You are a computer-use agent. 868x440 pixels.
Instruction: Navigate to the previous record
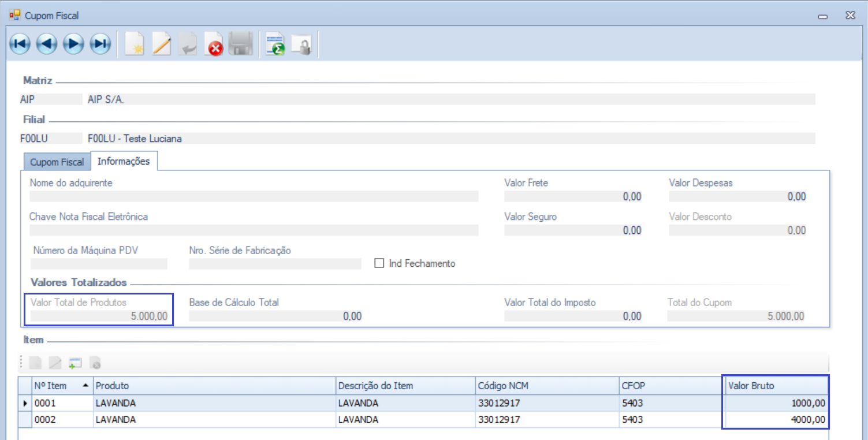coord(47,44)
